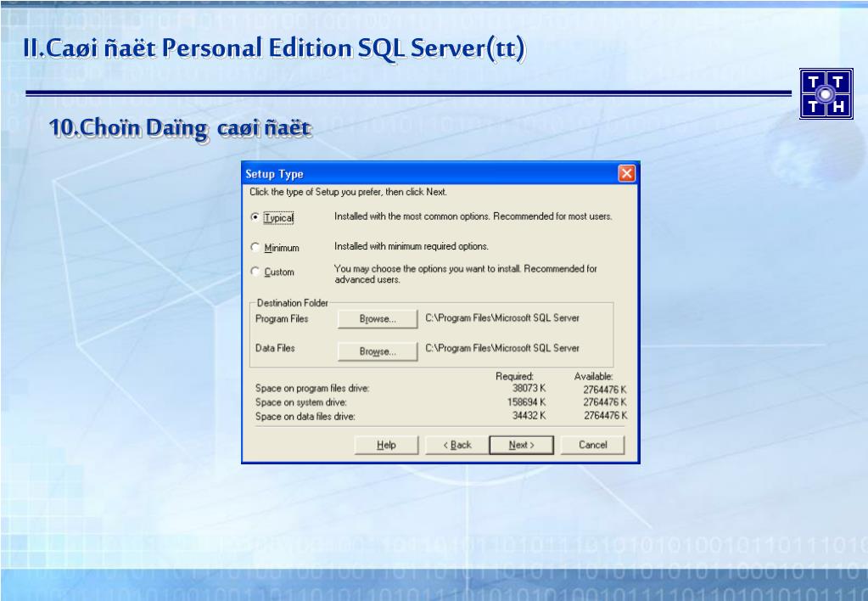Go Back to previous setup step
This screenshot has height=601, width=868.
456,445
